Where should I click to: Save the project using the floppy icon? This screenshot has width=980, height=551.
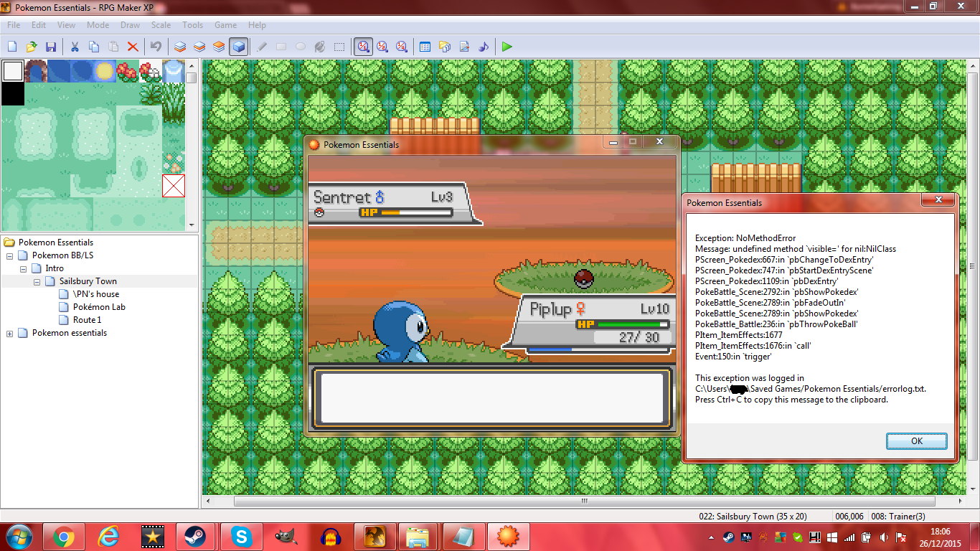pos(51,47)
